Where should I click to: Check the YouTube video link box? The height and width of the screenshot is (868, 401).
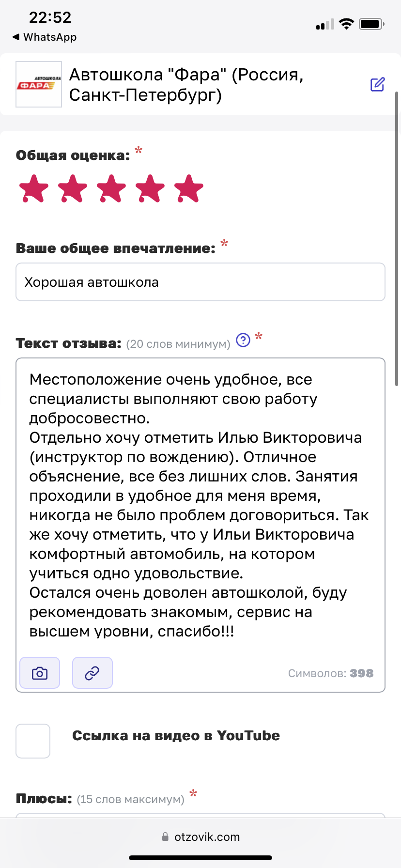[x=33, y=741]
